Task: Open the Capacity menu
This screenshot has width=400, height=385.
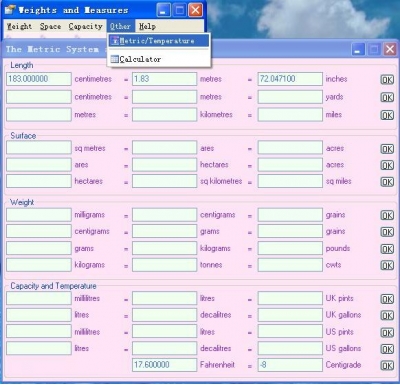Action: (85, 26)
